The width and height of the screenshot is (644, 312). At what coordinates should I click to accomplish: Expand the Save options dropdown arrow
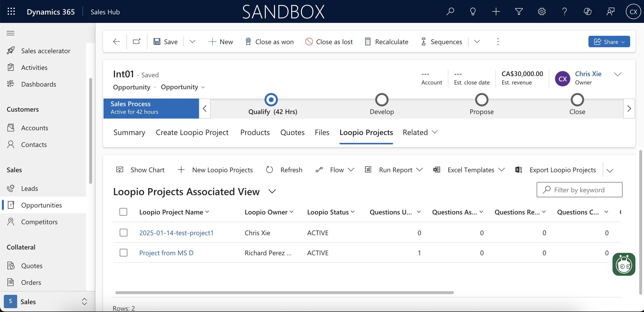click(x=192, y=42)
